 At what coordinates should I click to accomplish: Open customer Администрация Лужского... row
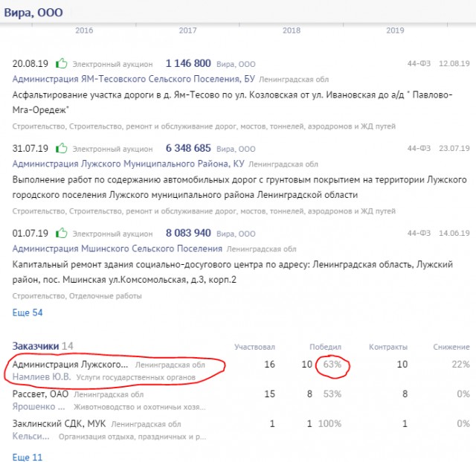(70, 365)
